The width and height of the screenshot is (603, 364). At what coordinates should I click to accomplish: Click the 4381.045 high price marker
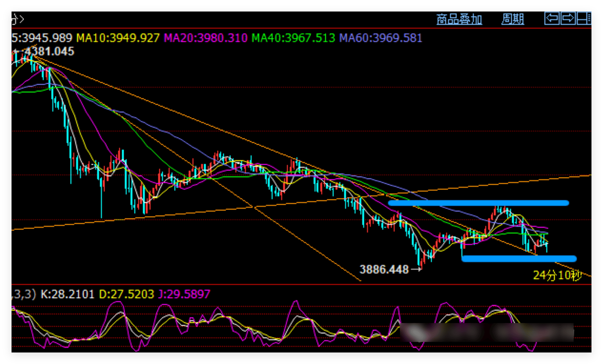49,52
